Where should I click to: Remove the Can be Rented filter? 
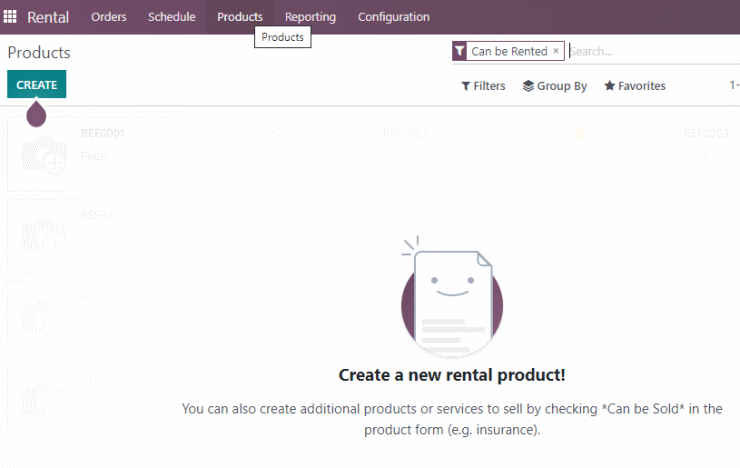click(556, 50)
